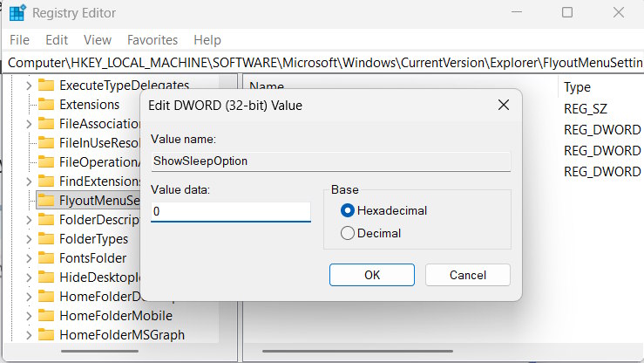This screenshot has height=363, width=644.
Task: Open the File menu
Action: tap(19, 40)
